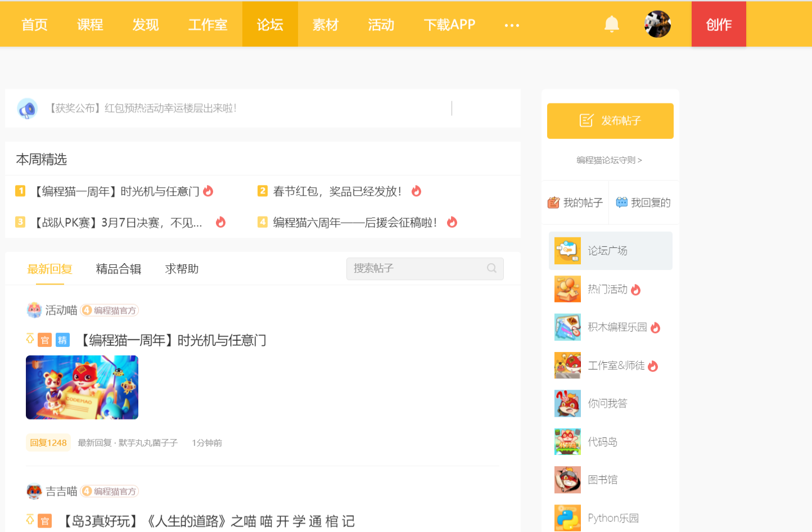The height and width of the screenshot is (532, 812).
Task: Open featured post 【编程猫一周年】时光机与任意门 in 本周精选
Action: [115, 192]
